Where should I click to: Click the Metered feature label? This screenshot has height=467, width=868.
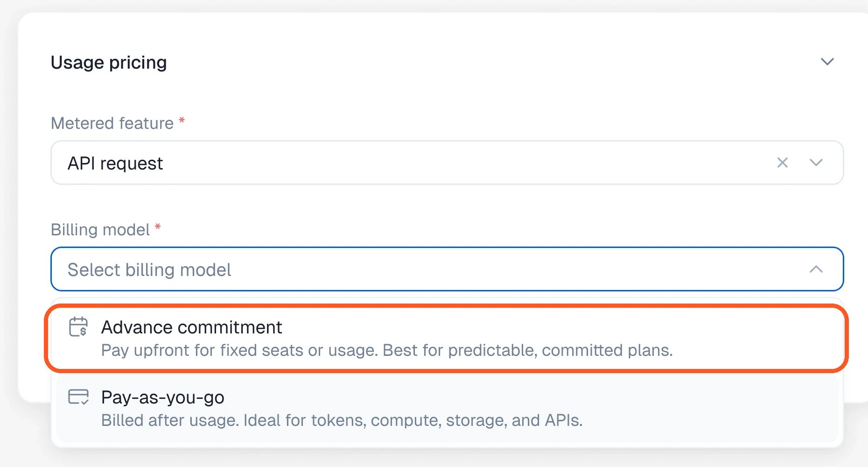(x=112, y=123)
